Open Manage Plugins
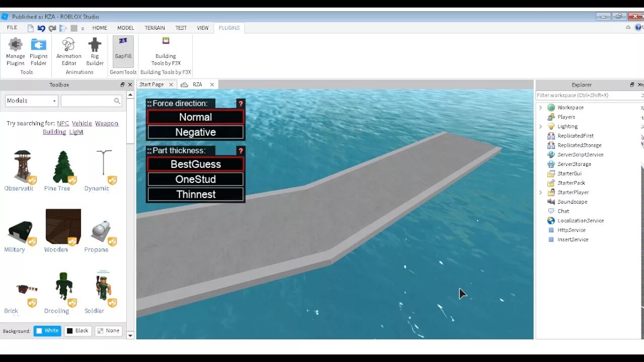The width and height of the screenshot is (644, 362). [x=15, y=51]
